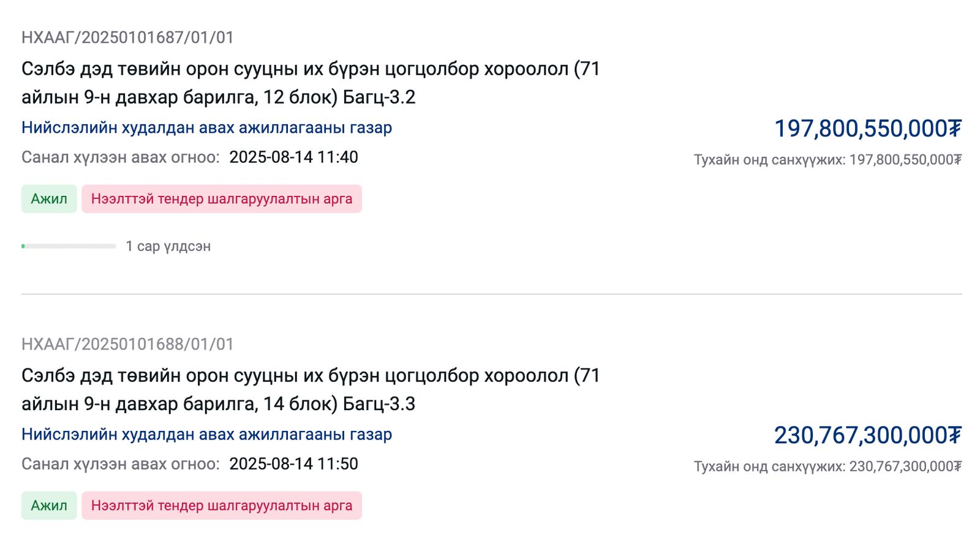Click the first Нийслэлийн худалдан авах ажиллагааны газар link

(x=207, y=128)
